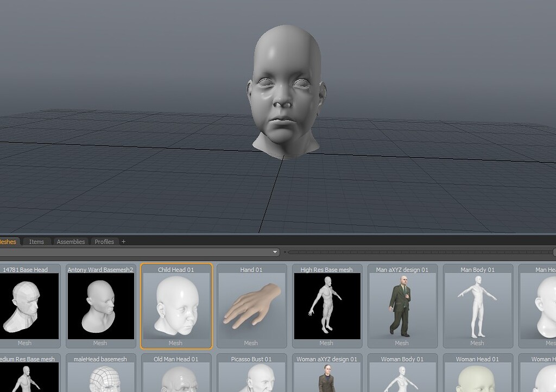The width and height of the screenshot is (556, 392).
Task: Click the plus icon to add a new browser tab
Action: (123, 242)
